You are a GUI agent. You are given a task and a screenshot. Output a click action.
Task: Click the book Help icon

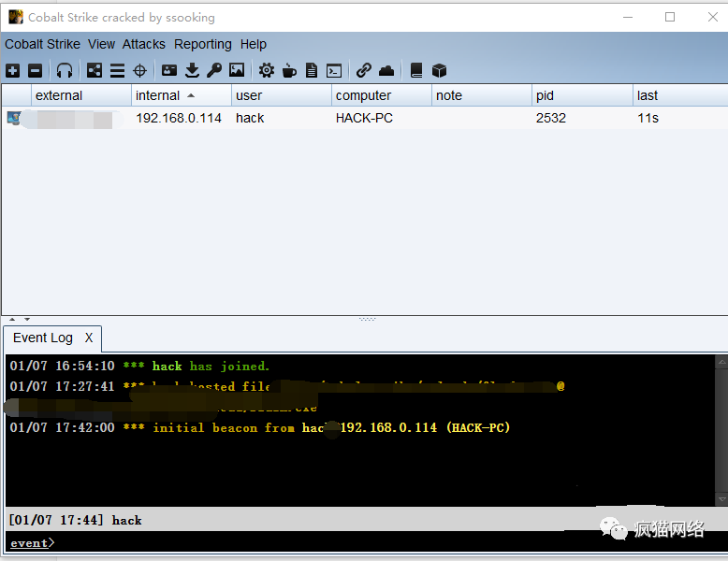pos(416,70)
